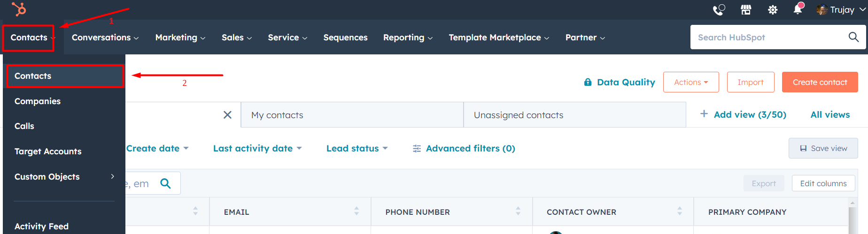Click the Save view button
The image size is (868, 234).
pyautogui.click(x=823, y=148)
